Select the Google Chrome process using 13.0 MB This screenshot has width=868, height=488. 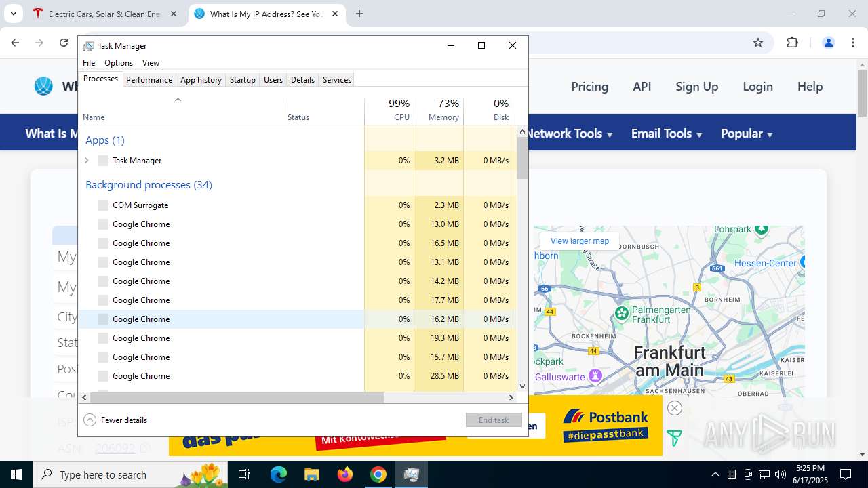[296, 224]
